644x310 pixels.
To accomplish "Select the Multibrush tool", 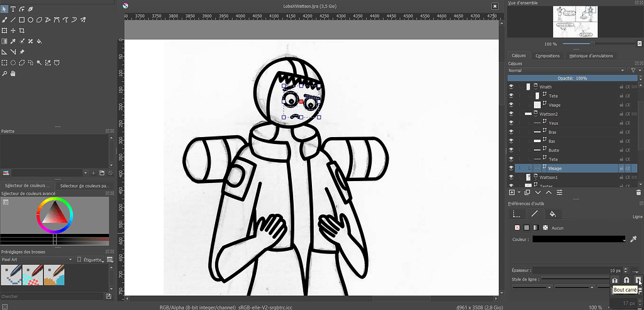I will [x=82, y=19].
